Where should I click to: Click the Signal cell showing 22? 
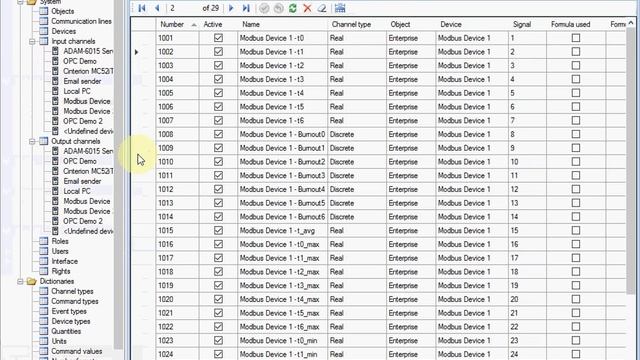[527, 327]
